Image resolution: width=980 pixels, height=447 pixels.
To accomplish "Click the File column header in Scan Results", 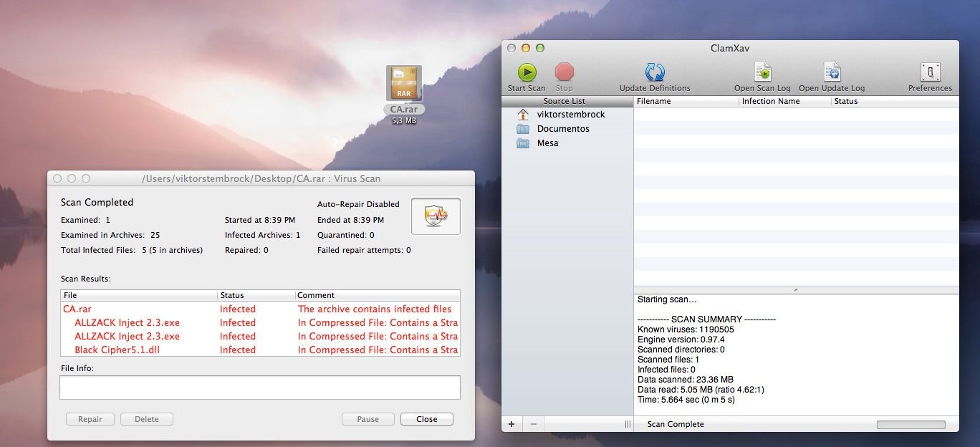I will [139, 295].
